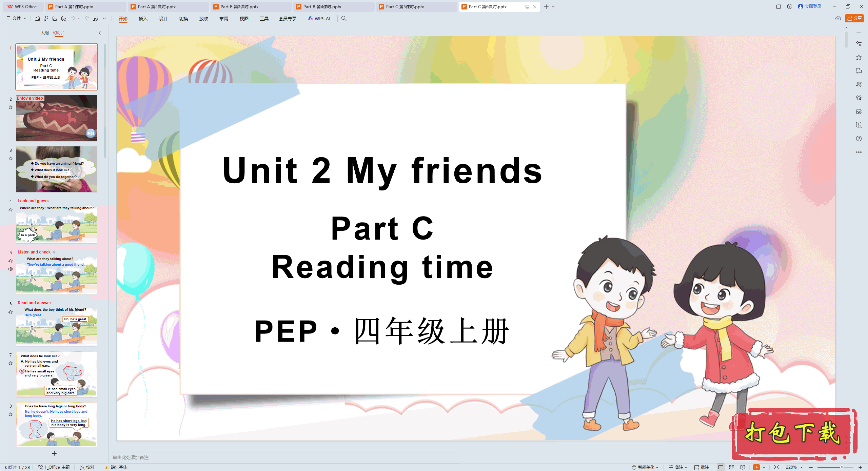Click the 分享 Share button
868x471 pixels.
click(854, 18)
